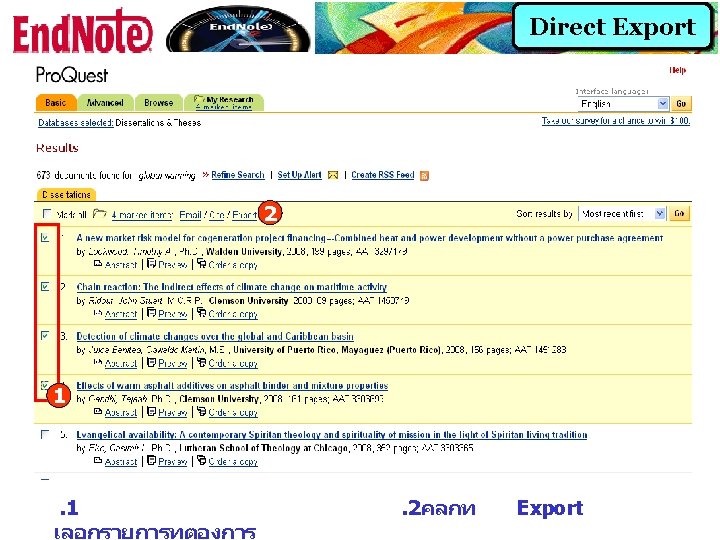Click Go next to sort results
This screenshot has width=720, height=540.
(x=679, y=214)
